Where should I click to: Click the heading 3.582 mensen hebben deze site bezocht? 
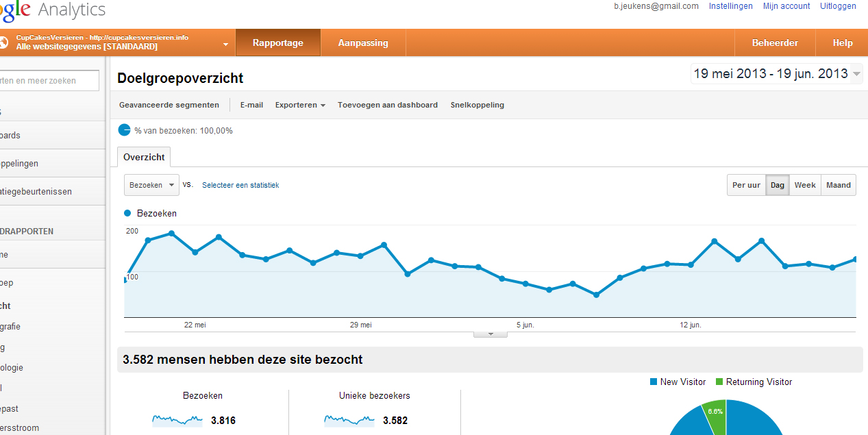pos(243,359)
